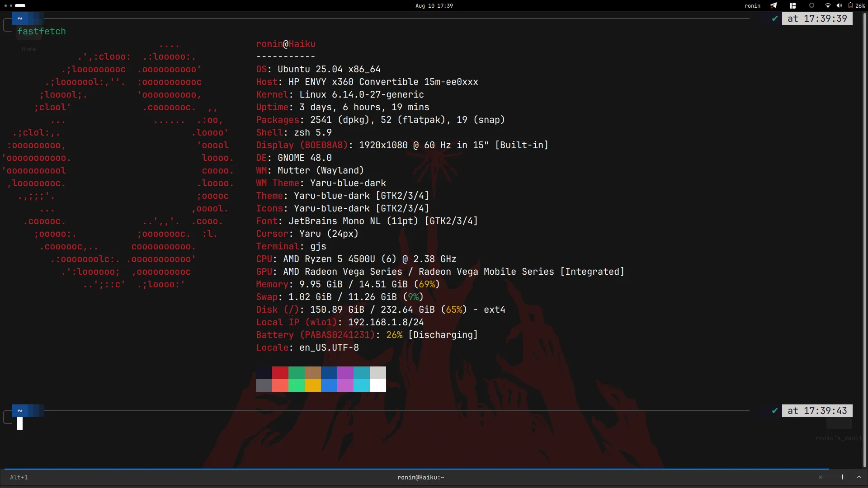The image size is (868, 488).
Task: Click the WM line Mutter (Wayland)
Action: point(310,170)
